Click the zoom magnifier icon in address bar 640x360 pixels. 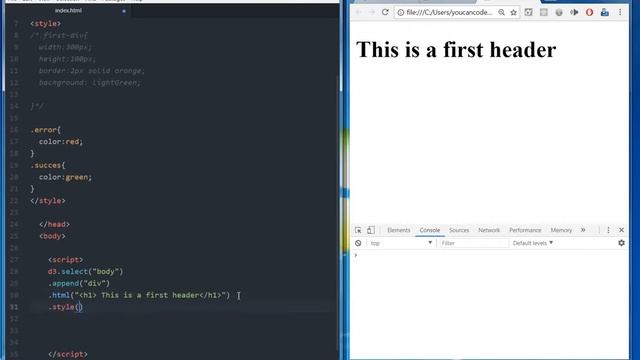pos(501,13)
